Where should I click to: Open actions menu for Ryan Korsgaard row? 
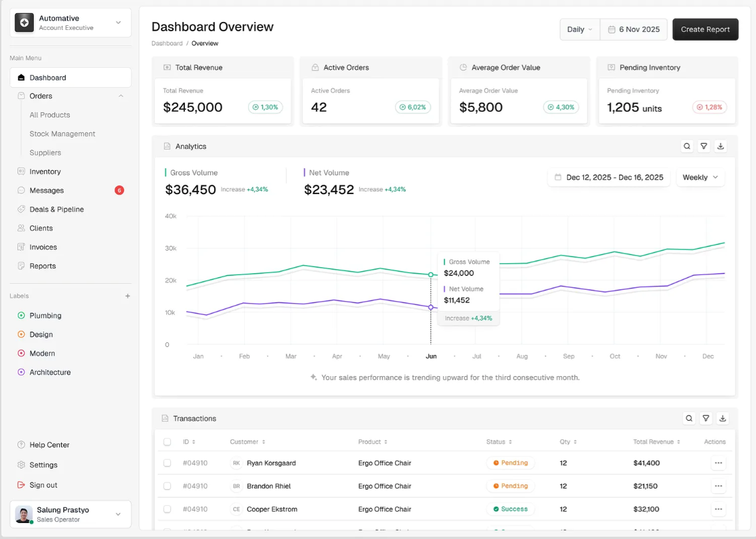coord(718,463)
